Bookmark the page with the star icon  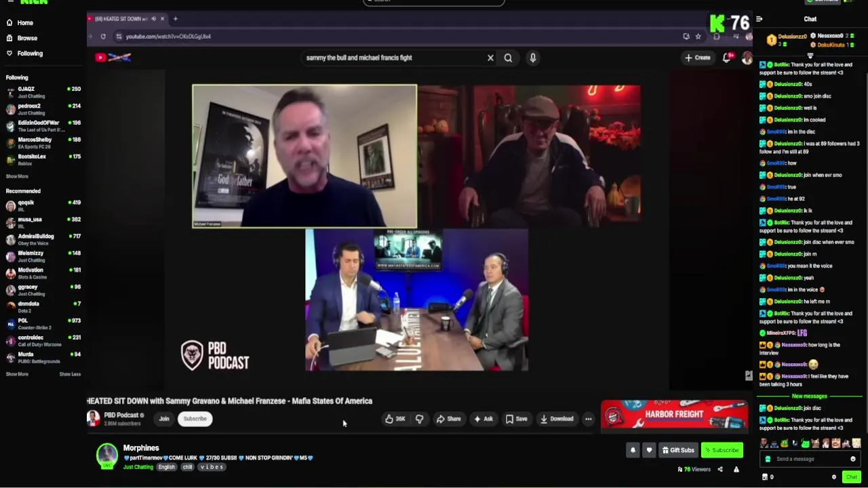(698, 37)
